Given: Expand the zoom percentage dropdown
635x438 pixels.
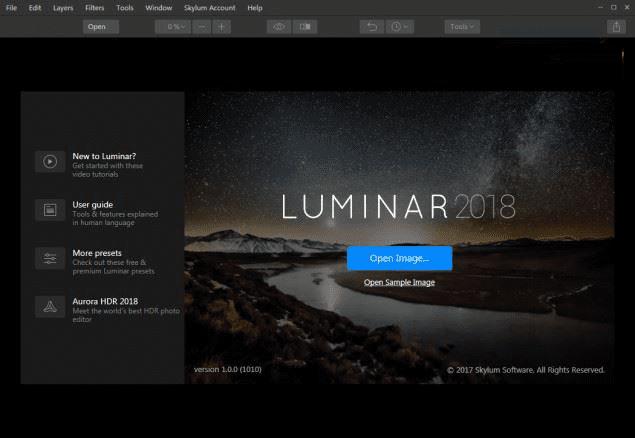Looking at the screenshot, I should tap(173, 27).
